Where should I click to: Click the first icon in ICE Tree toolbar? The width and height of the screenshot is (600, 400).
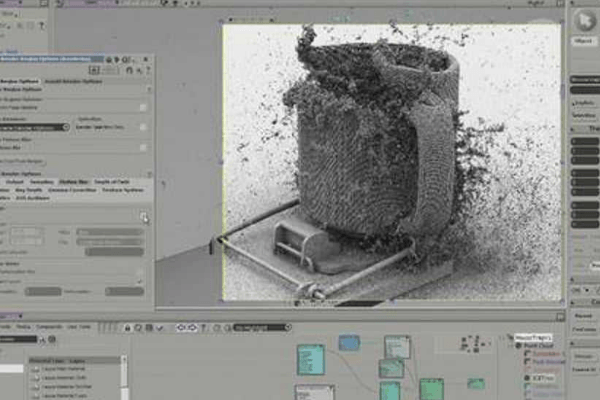point(129,327)
